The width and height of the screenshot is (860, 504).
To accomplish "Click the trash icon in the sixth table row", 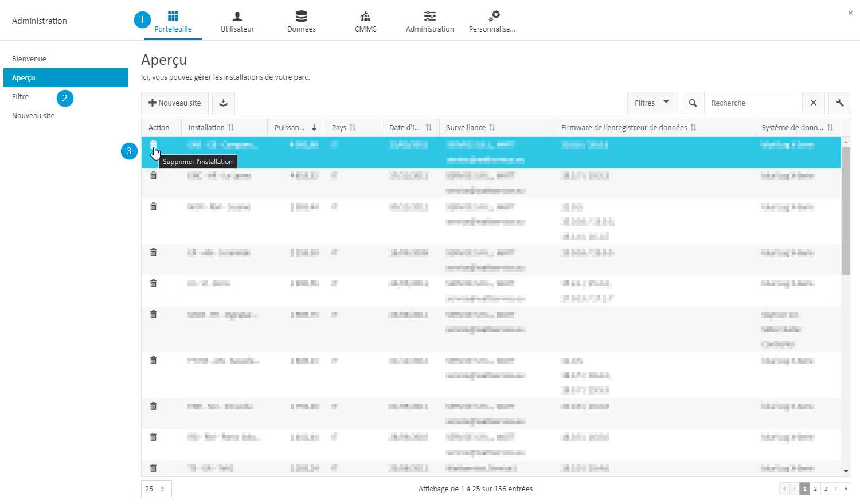I will [x=153, y=314].
